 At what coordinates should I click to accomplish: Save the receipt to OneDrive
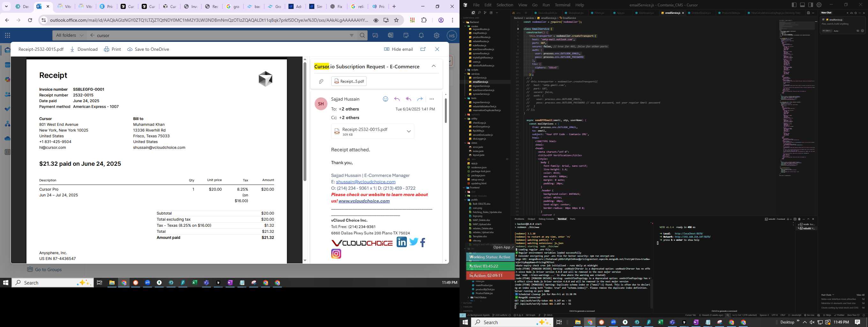tap(148, 49)
